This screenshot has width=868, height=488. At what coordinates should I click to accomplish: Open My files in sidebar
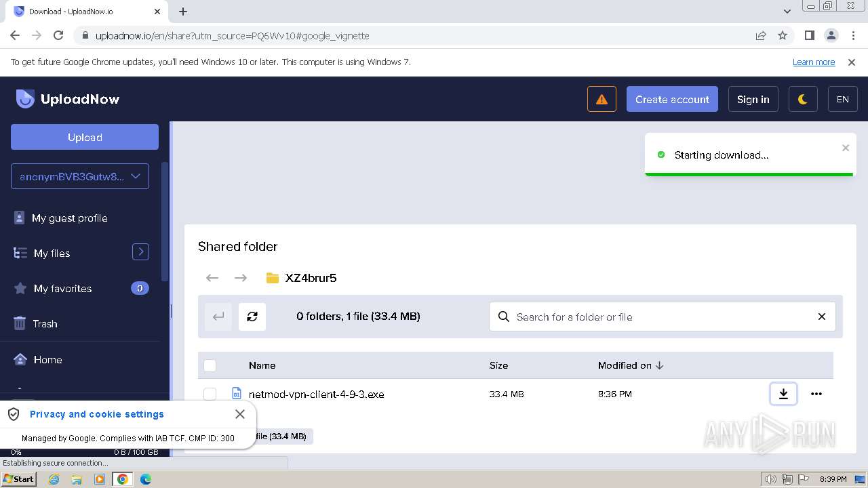(x=52, y=253)
